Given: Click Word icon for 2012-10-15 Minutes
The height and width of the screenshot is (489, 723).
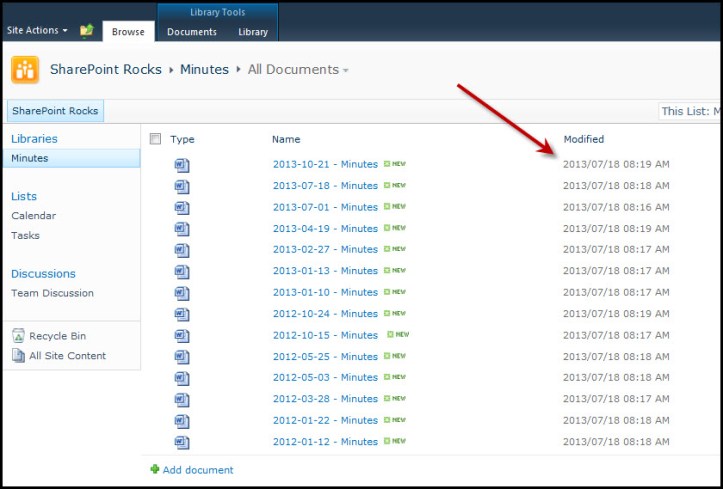Looking at the screenshot, I should click(x=182, y=335).
